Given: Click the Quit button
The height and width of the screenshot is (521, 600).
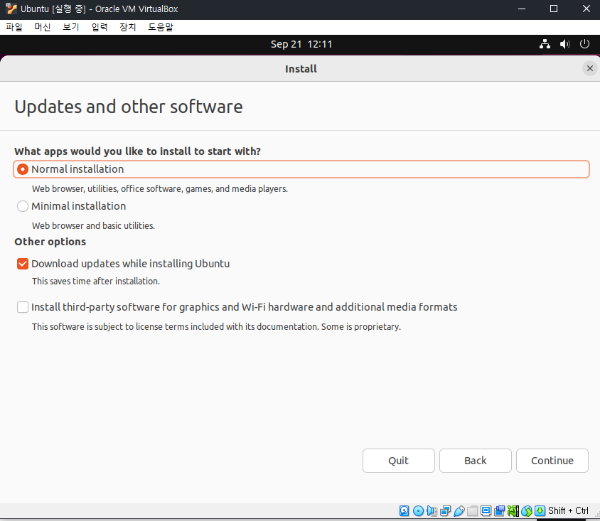Looking at the screenshot, I should point(398,461).
